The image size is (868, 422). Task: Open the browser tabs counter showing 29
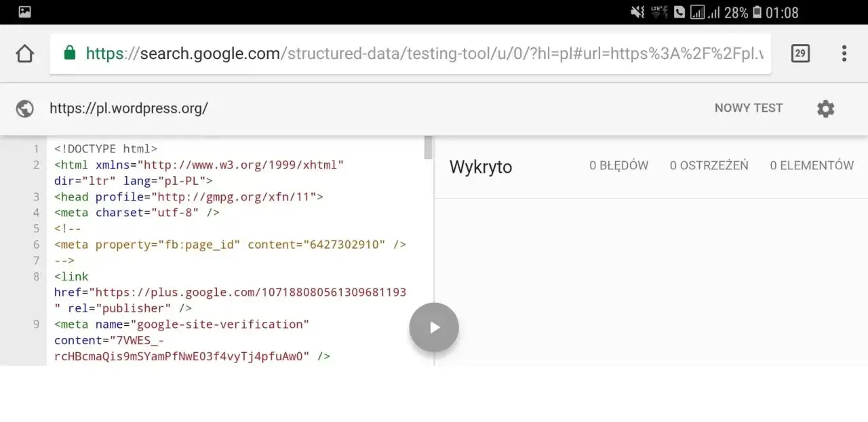(x=800, y=53)
